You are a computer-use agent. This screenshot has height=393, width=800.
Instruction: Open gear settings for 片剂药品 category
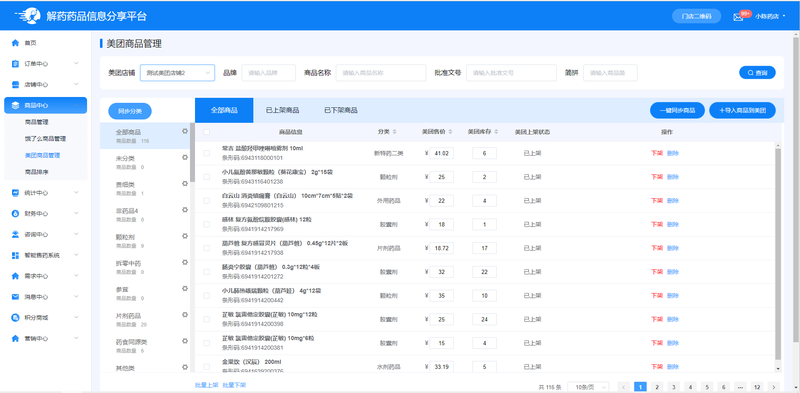(185, 315)
